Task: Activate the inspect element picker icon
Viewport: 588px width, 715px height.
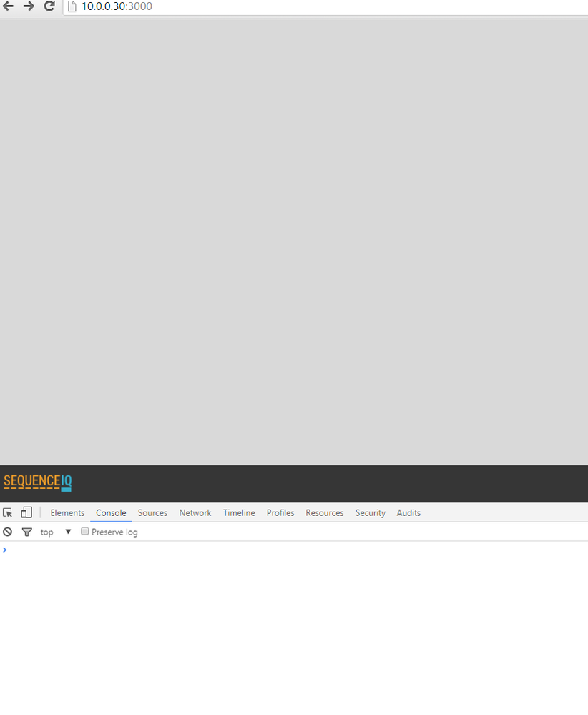Action: pyautogui.click(x=8, y=512)
